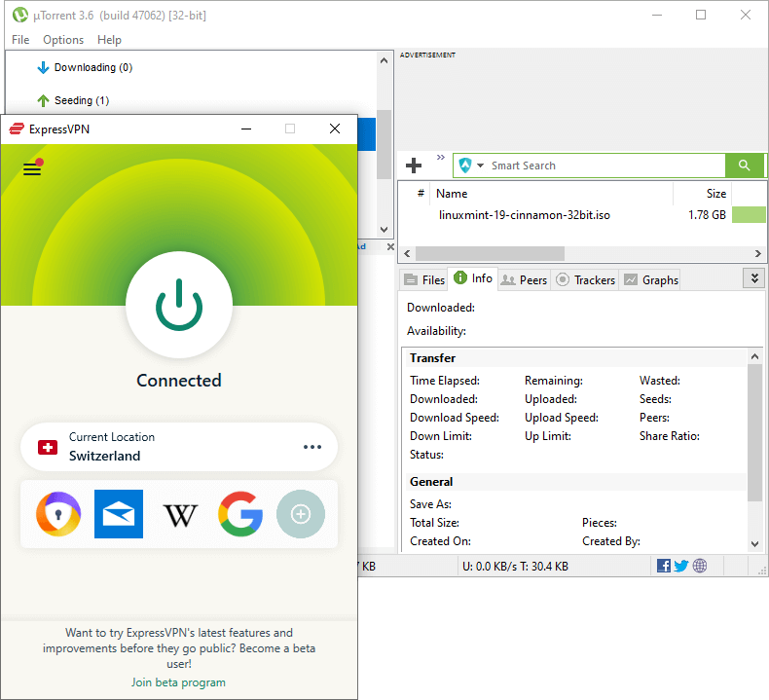Open the Options menu
Viewport: 769px width, 700px height.
coord(63,40)
